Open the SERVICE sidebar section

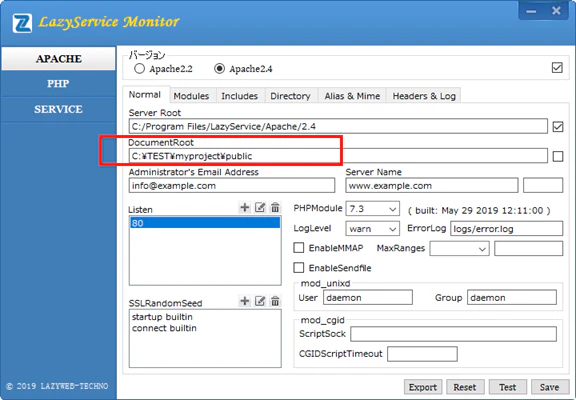tap(58, 109)
